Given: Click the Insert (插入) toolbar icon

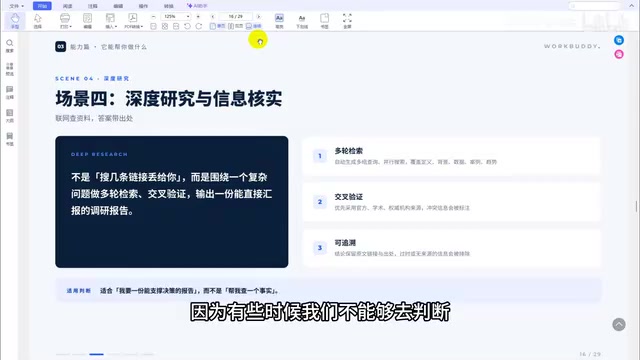Looking at the screenshot, I should pyautogui.click(x=110, y=18).
